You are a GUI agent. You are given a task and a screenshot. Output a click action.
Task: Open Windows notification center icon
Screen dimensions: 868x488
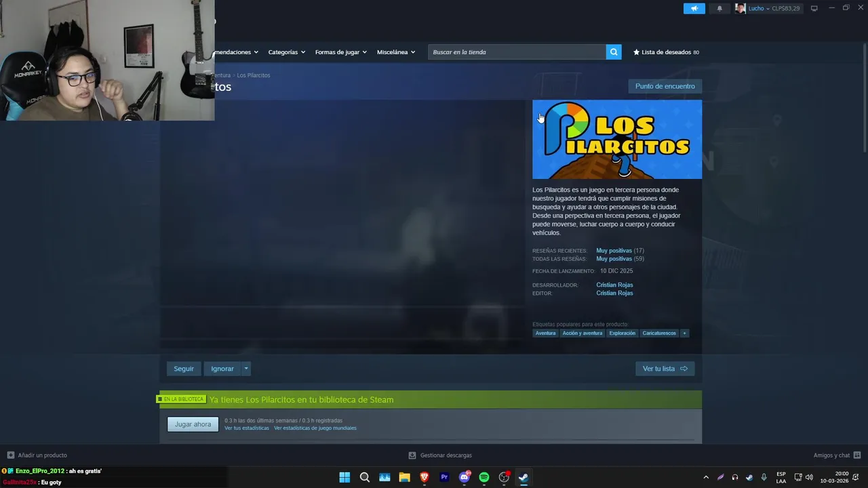pyautogui.click(x=856, y=477)
